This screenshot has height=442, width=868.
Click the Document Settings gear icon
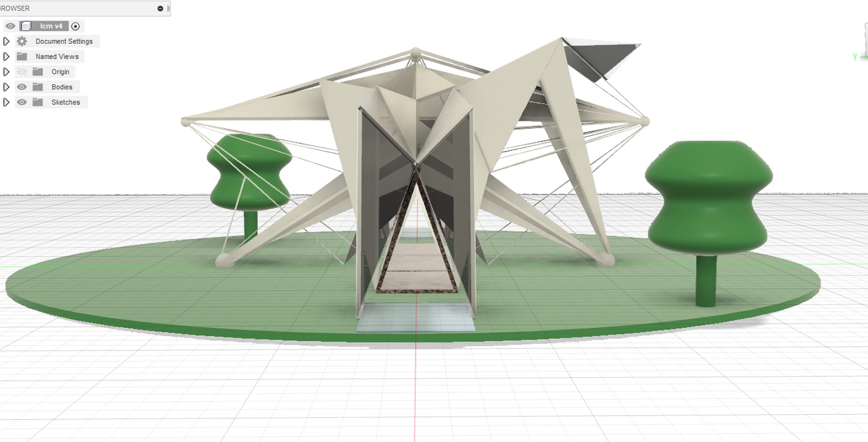coord(22,41)
